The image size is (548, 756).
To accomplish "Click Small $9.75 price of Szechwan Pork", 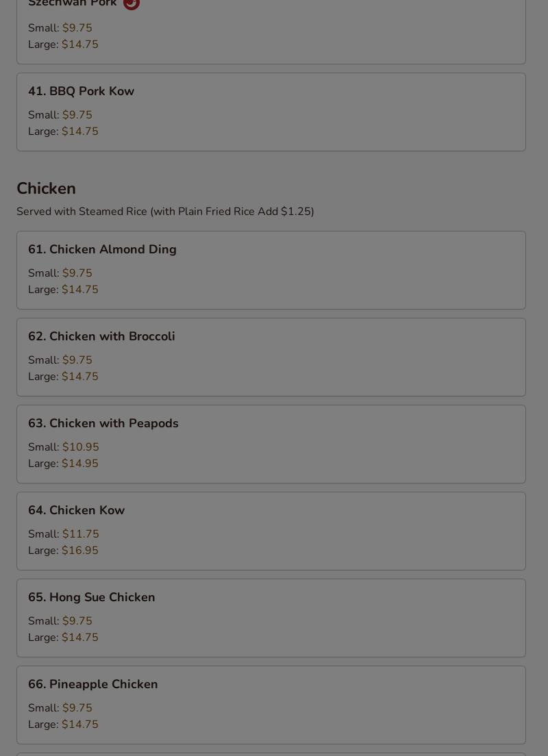I will click(x=60, y=28).
